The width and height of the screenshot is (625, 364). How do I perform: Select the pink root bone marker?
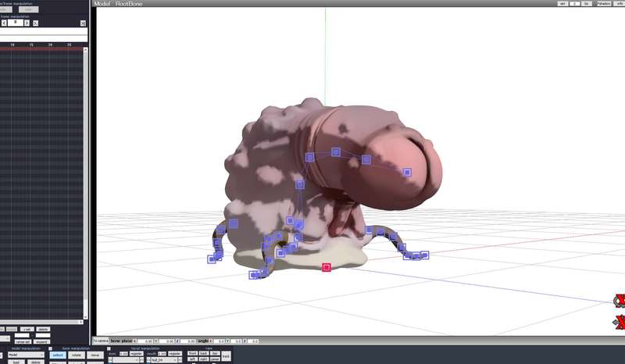click(x=327, y=267)
